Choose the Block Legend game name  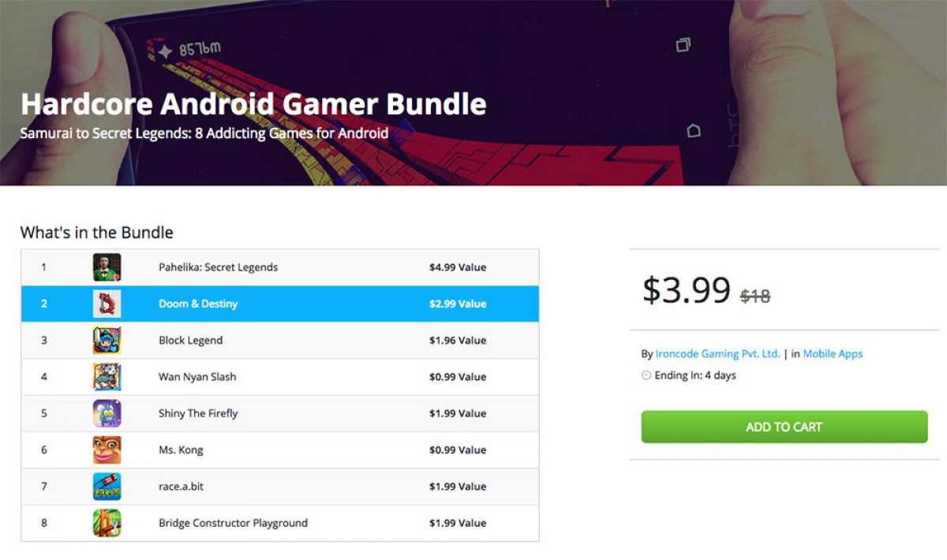(190, 340)
